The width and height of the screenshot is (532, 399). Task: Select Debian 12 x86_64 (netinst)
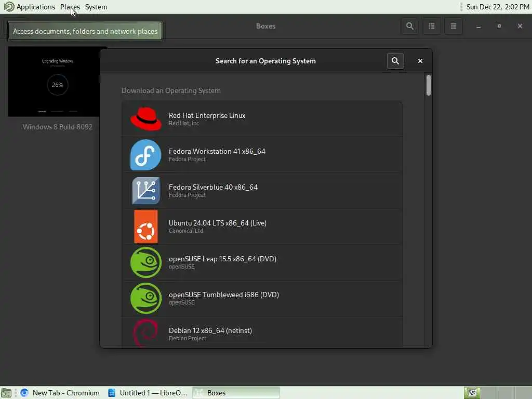[262, 332]
